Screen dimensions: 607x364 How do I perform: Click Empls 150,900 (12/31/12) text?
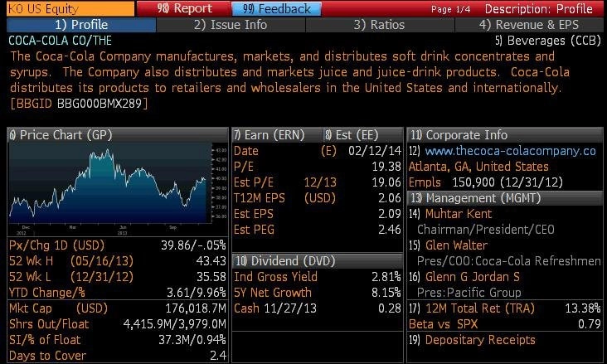pyautogui.click(x=486, y=182)
